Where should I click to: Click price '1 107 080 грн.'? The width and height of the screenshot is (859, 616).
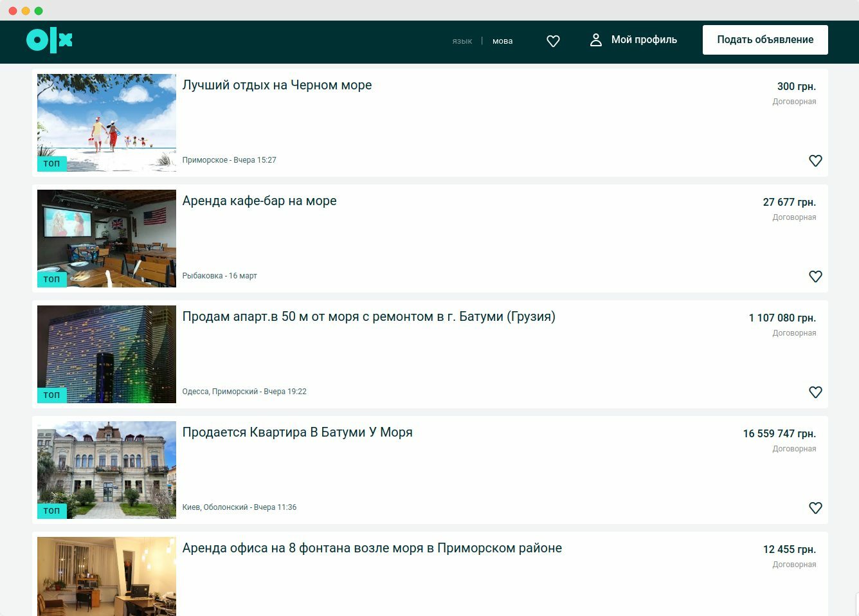(782, 318)
